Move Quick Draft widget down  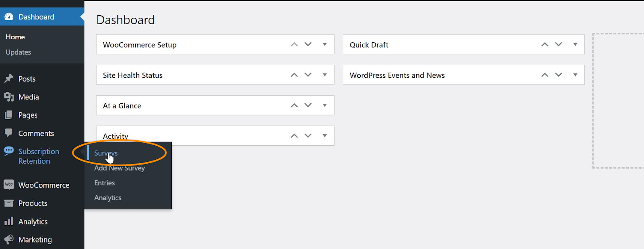[558, 44]
